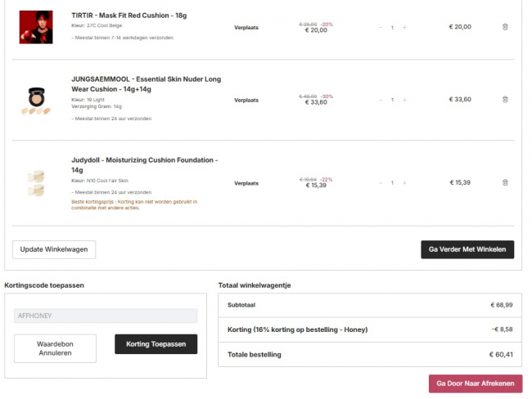The image size is (532, 399).
Task: Move TIRTIR cushion via Verplaats
Action: tap(246, 27)
